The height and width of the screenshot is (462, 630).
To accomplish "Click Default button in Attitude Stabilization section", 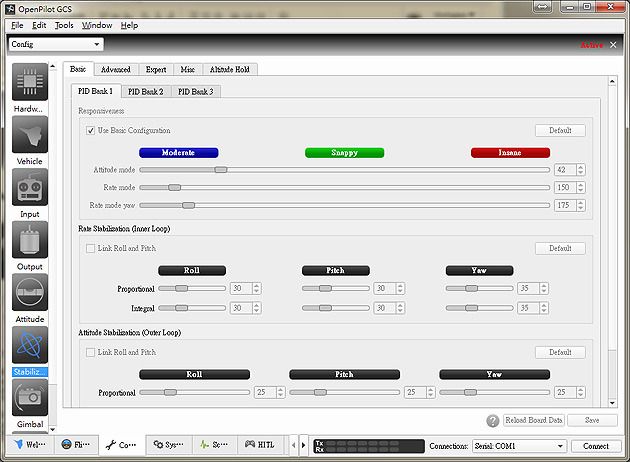I will coord(560,352).
